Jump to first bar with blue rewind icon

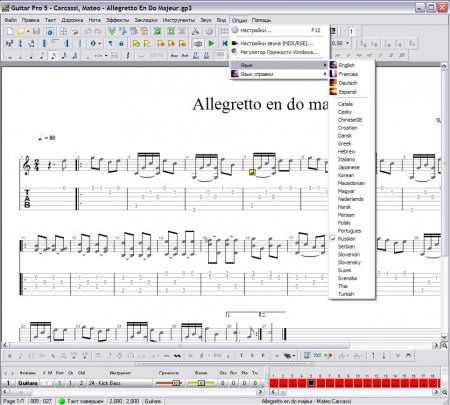[x=224, y=43]
